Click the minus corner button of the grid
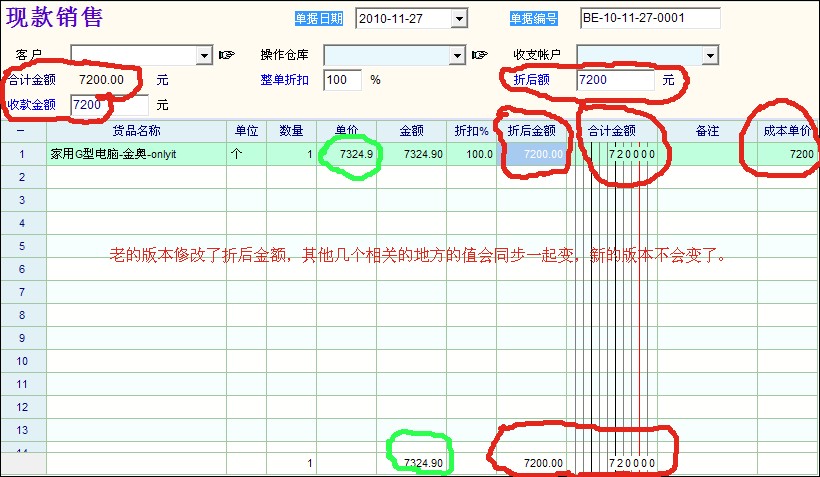This screenshot has width=820, height=477. (x=22, y=130)
